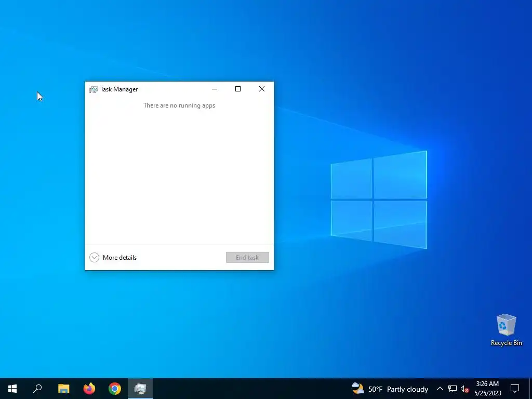Select the Recycle Bin desktop icon
Image resolution: width=532 pixels, height=399 pixels.
tap(506, 330)
